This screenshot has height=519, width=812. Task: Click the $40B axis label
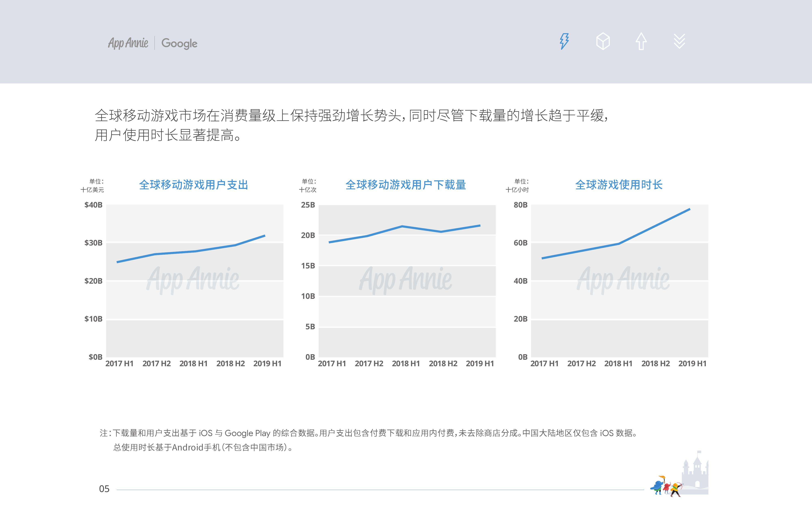click(x=93, y=205)
